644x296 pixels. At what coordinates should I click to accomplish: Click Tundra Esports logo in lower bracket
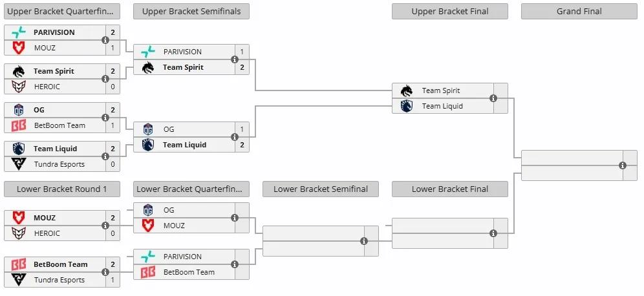coord(19,280)
